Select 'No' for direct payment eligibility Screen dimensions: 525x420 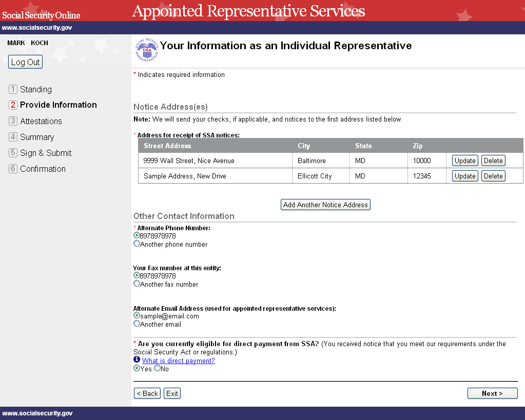[x=158, y=368]
